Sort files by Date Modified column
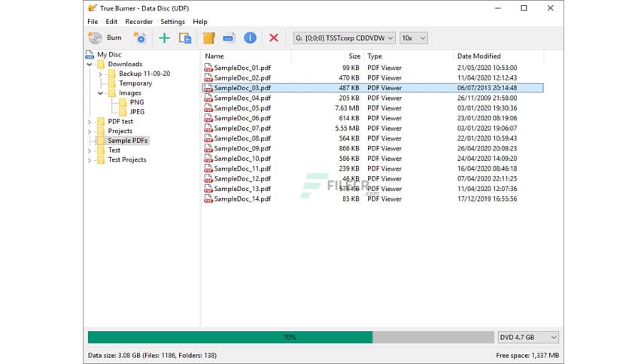 (x=479, y=56)
